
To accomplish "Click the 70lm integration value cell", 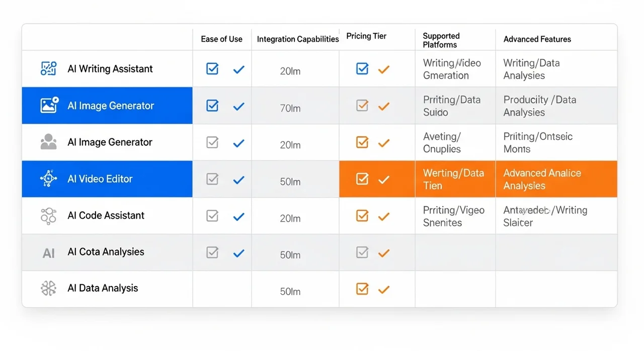I will [x=290, y=108].
